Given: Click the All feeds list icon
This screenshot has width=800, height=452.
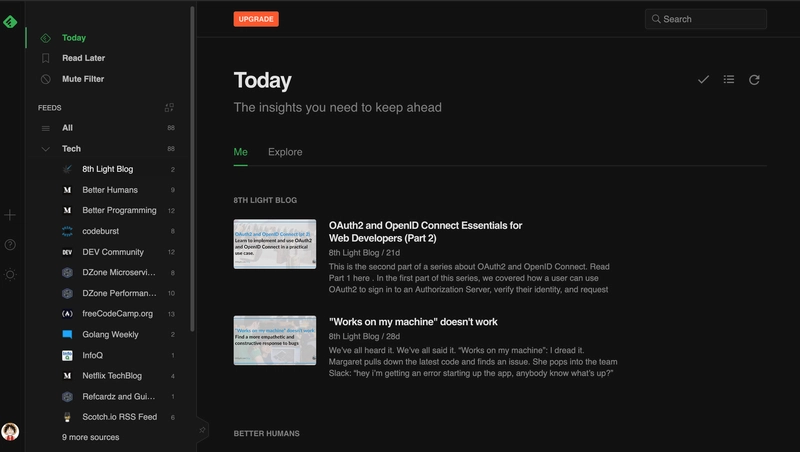Looking at the screenshot, I should click(45, 128).
